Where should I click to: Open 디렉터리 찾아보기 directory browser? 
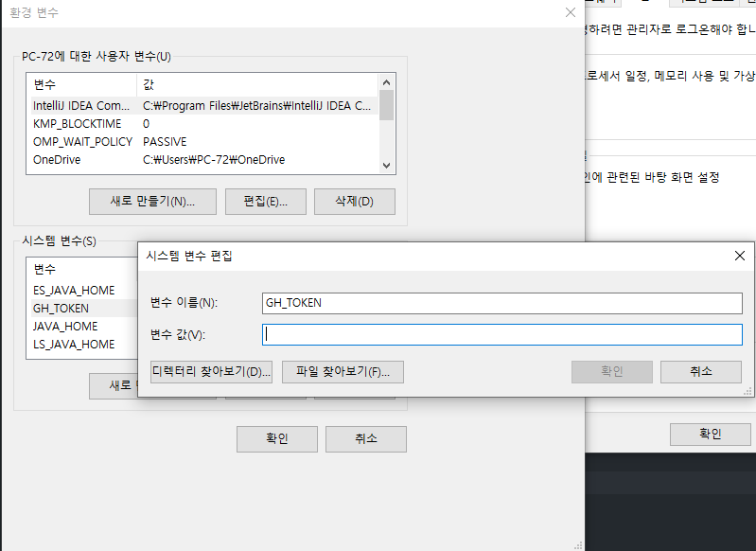(x=211, y=372)
